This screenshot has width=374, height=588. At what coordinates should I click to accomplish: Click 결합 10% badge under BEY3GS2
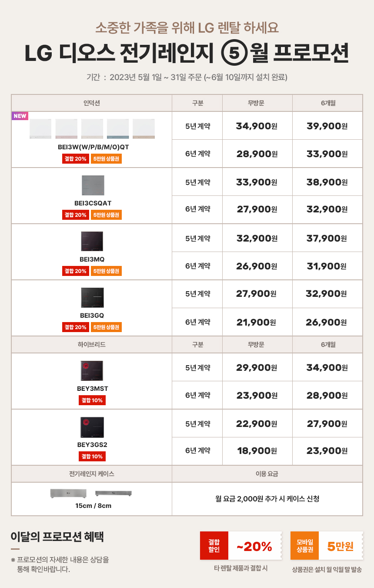click(x=92, y=456)
